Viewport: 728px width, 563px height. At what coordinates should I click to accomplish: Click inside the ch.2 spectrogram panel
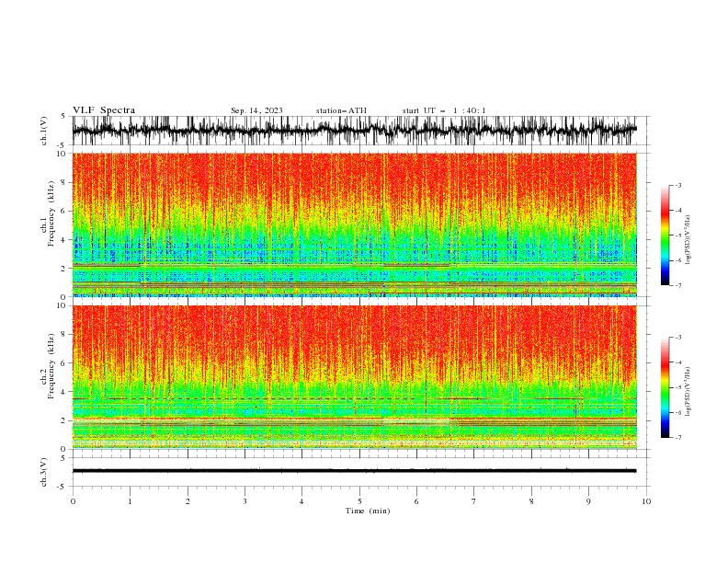tap(354, 377)
